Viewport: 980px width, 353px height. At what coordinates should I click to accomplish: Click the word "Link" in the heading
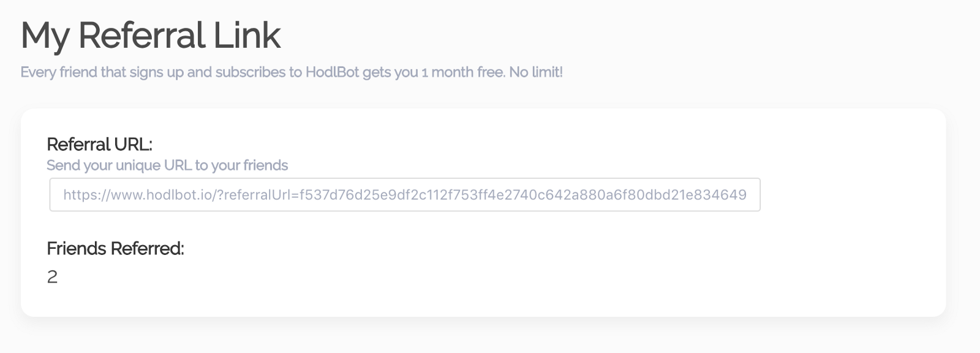tap(247, 36)
